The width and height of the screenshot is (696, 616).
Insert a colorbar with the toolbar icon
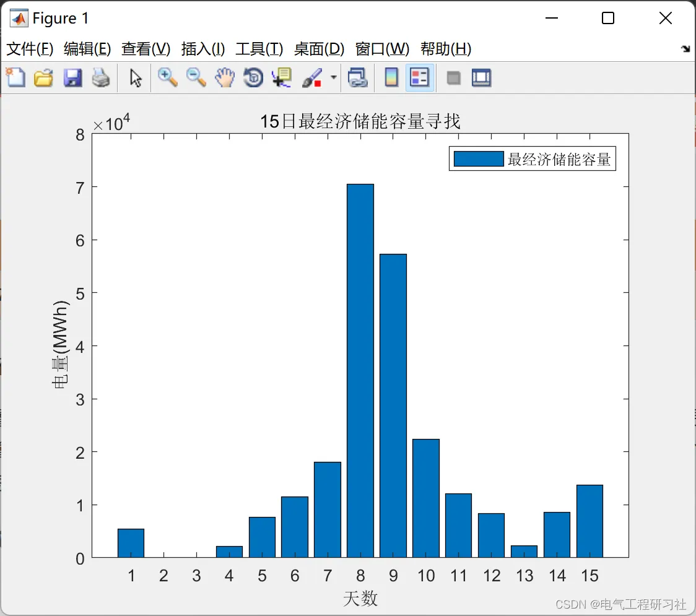[391, 77]
